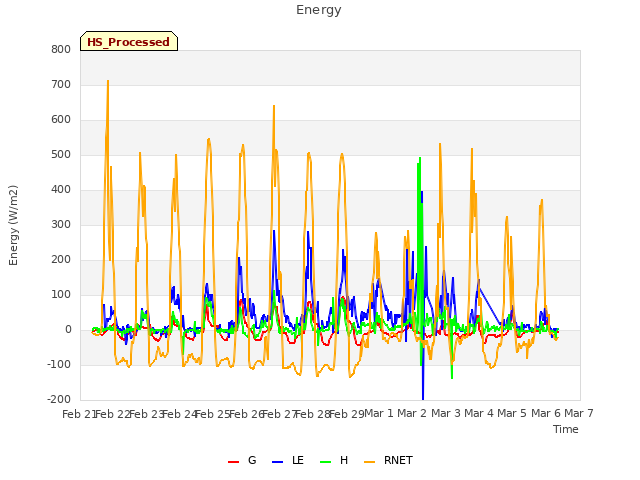Toggle the RNET series in legend

point(388,460)
